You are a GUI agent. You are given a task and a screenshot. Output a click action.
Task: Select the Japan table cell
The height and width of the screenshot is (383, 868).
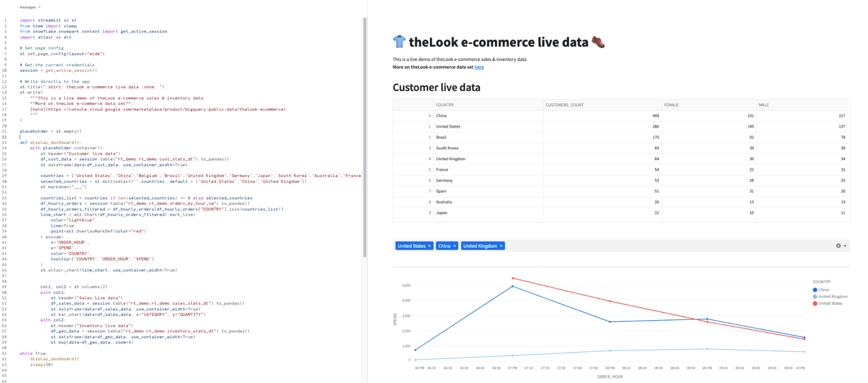489,213
